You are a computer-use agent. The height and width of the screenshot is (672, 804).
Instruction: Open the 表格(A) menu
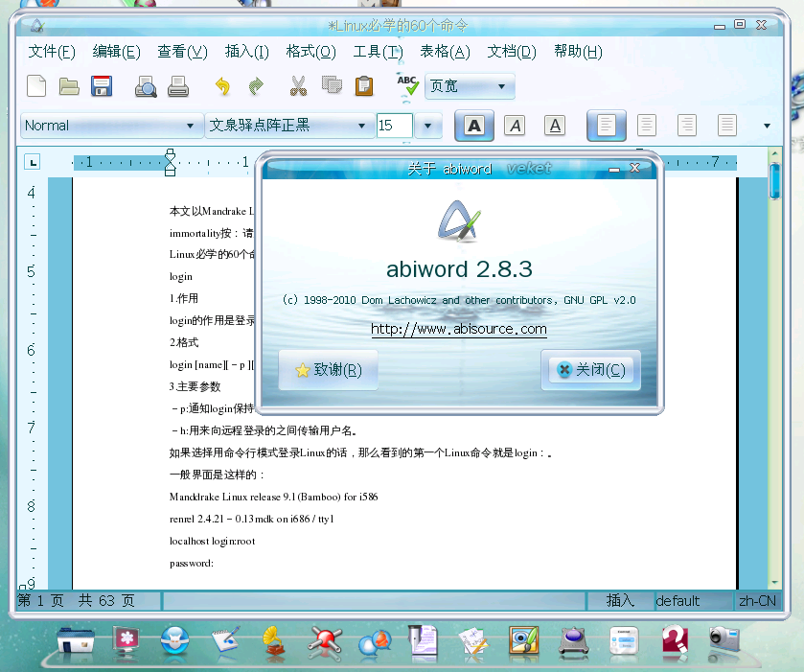click(445, 52)
